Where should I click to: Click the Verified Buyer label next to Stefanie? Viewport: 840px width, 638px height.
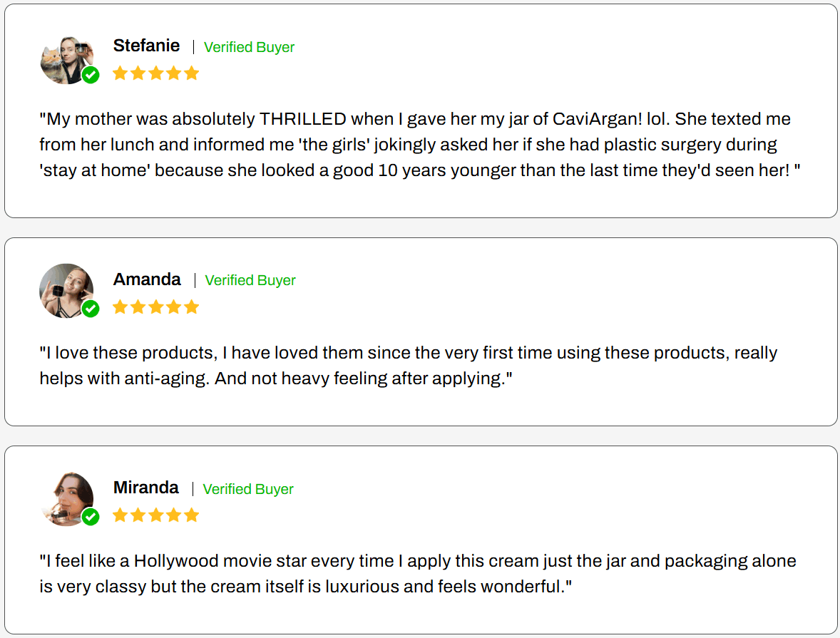pos(249,47)
